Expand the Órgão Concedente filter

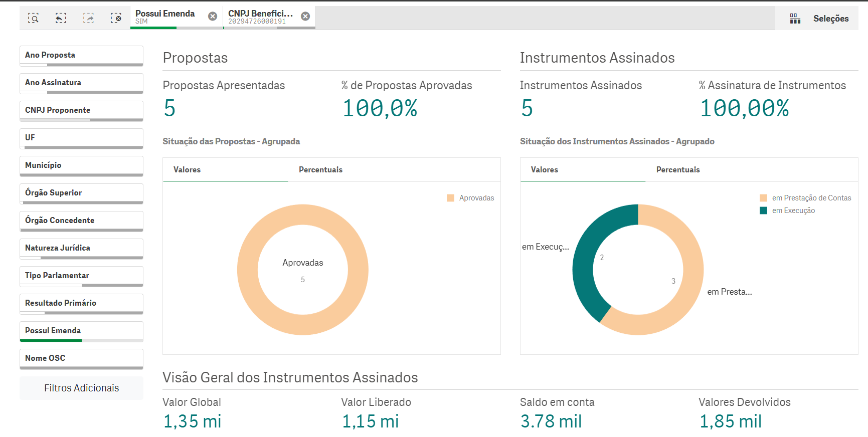pos(81,221)
